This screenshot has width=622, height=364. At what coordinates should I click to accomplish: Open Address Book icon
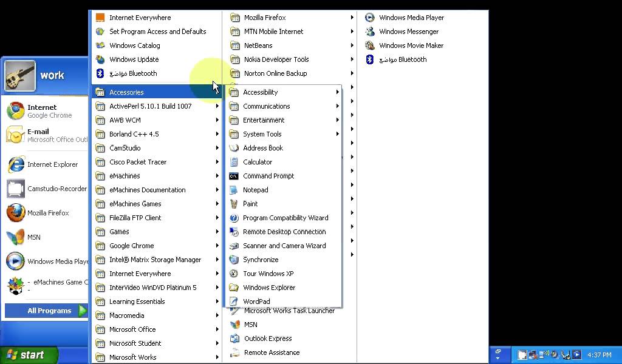[234, 148]
